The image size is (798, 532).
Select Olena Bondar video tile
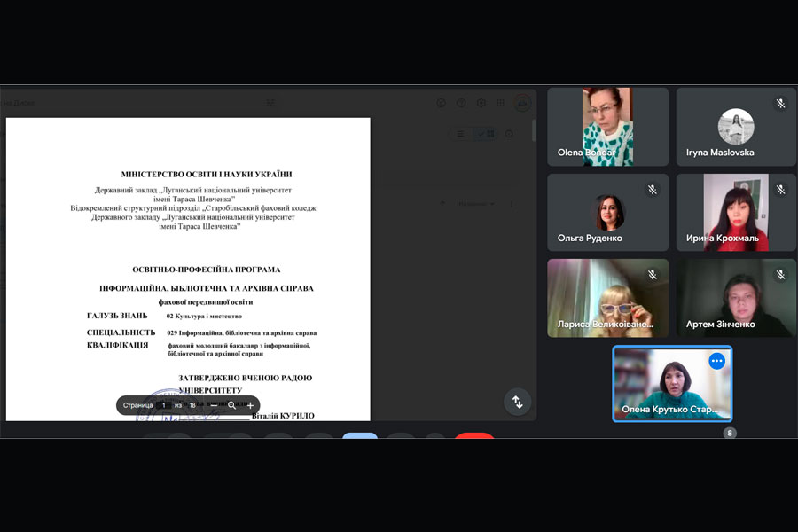click(607, 126)
